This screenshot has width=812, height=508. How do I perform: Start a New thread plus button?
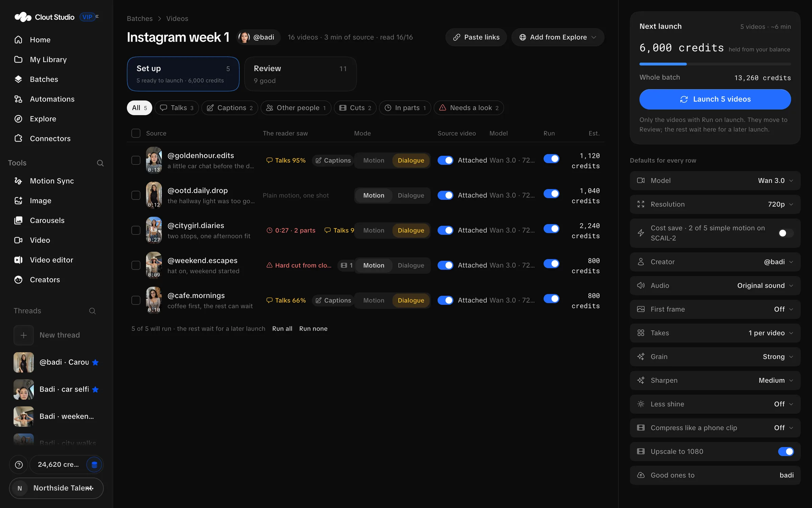(24, 335)
